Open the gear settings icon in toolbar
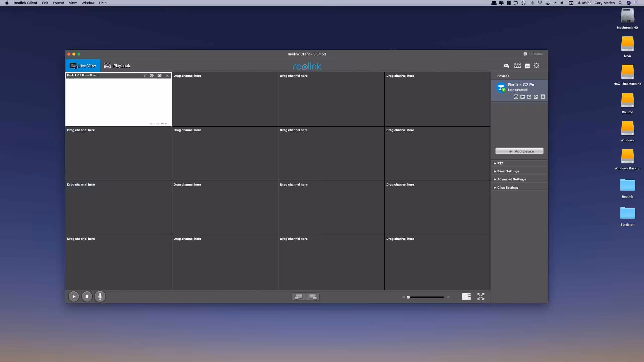644x362 pixels. click(536, 66)
